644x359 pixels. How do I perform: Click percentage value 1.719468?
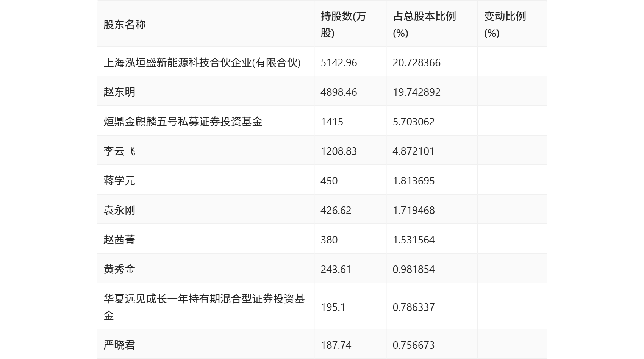(414, 210)
